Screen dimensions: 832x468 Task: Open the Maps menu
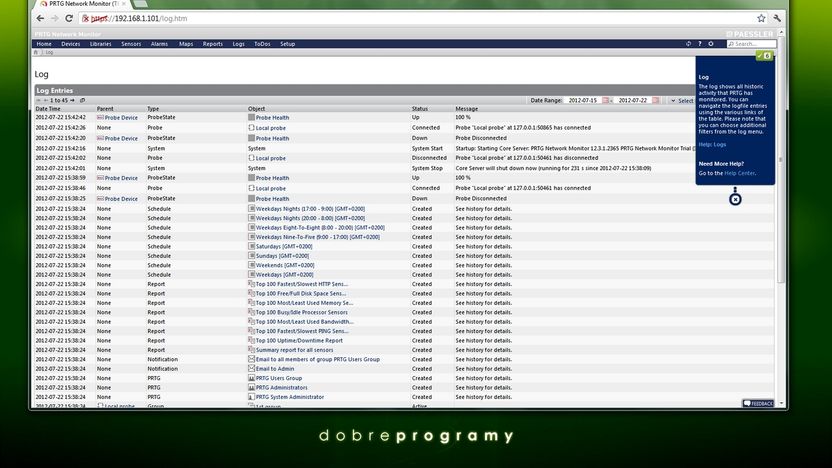pos(186,44)
